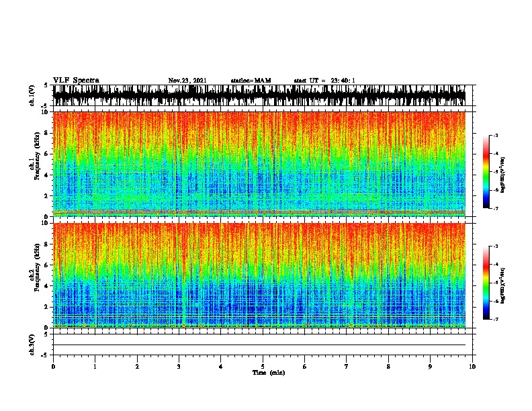This screenshot has width=532, height=411.
Task: Click the ch.2 colorbar log(PSD) unit label
Action: 502,285
